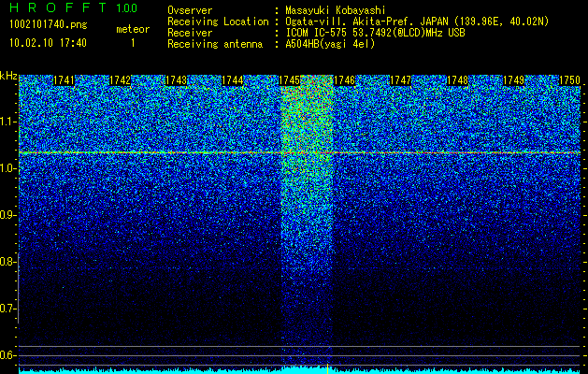Click the meteor count label
This screenshot has width=588, height=374.
pyautogui.click(x=133, y=29)
